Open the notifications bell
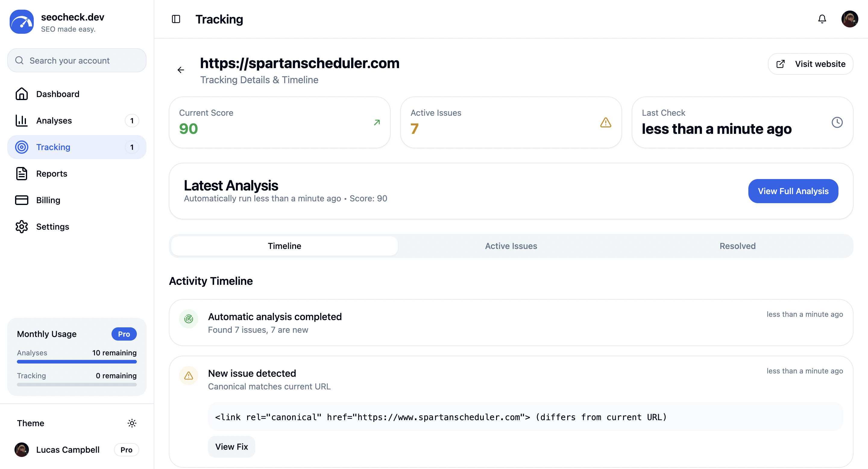 point(822,19)
